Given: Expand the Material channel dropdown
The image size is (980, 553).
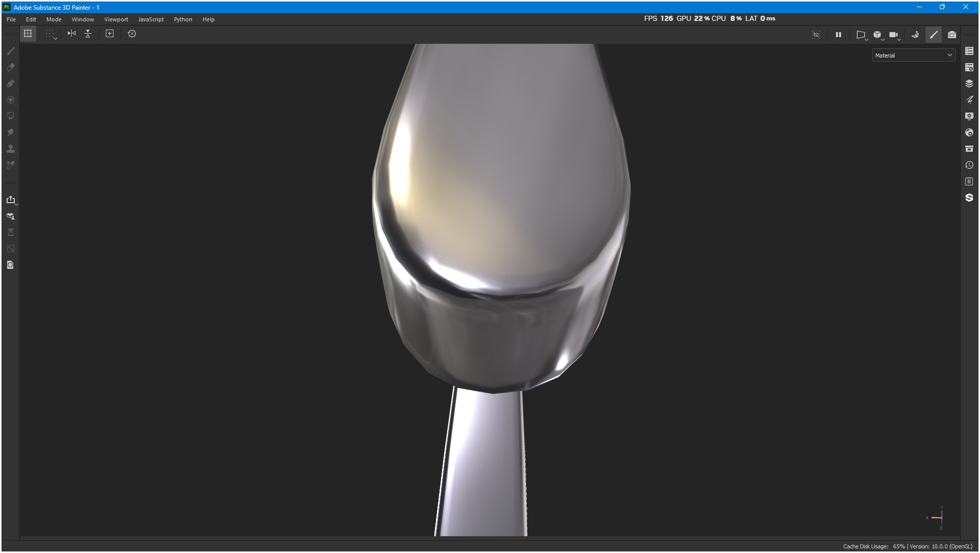Looking at the screenshot, I should [x=913, y=55].
